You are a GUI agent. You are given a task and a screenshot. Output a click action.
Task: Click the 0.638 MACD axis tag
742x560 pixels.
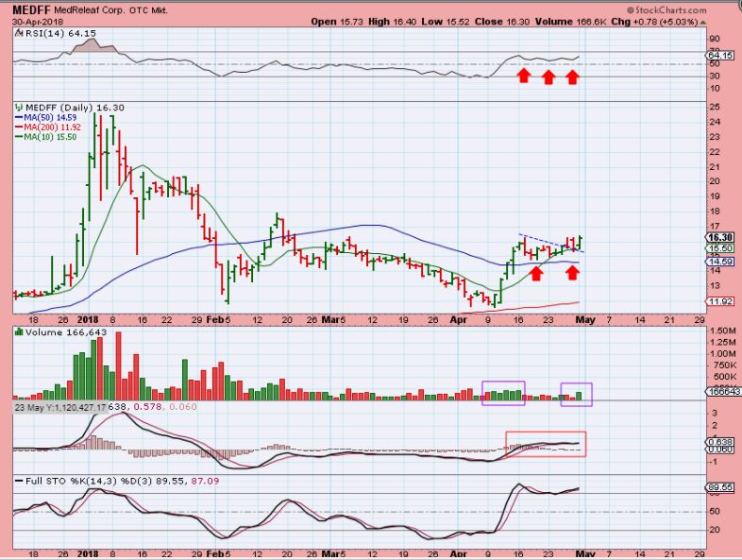[719, 442]
